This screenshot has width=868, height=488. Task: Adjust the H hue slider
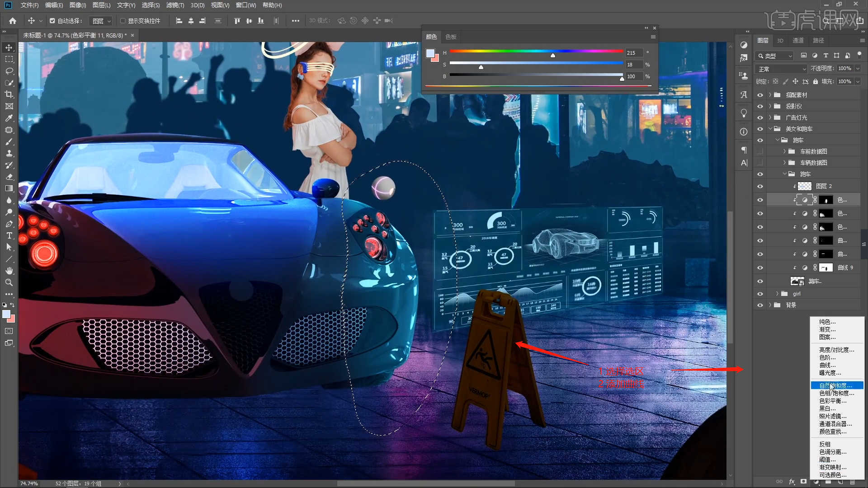[x=553, y=55]
